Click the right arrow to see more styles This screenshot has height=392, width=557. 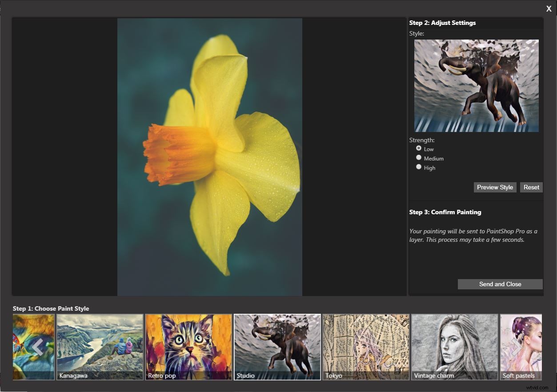(516, 348)
